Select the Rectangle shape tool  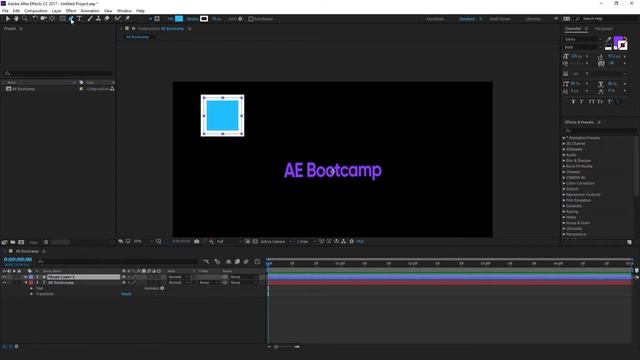pyautogui.click(x=62, y=19)
